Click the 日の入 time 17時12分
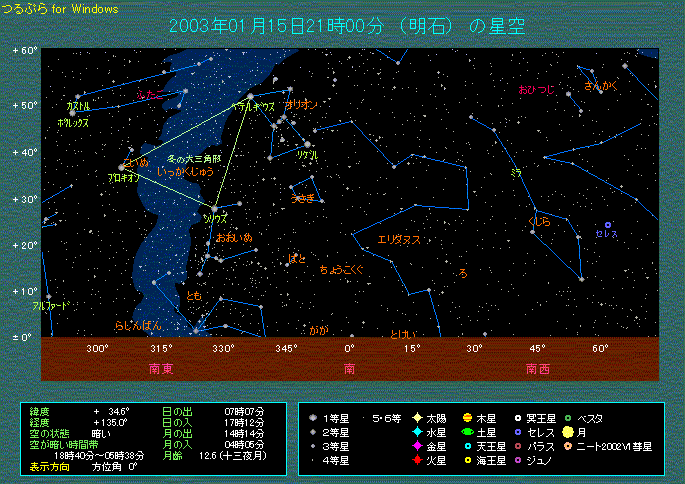The height and width of the screenshot is (484, 685). point(244,422)
